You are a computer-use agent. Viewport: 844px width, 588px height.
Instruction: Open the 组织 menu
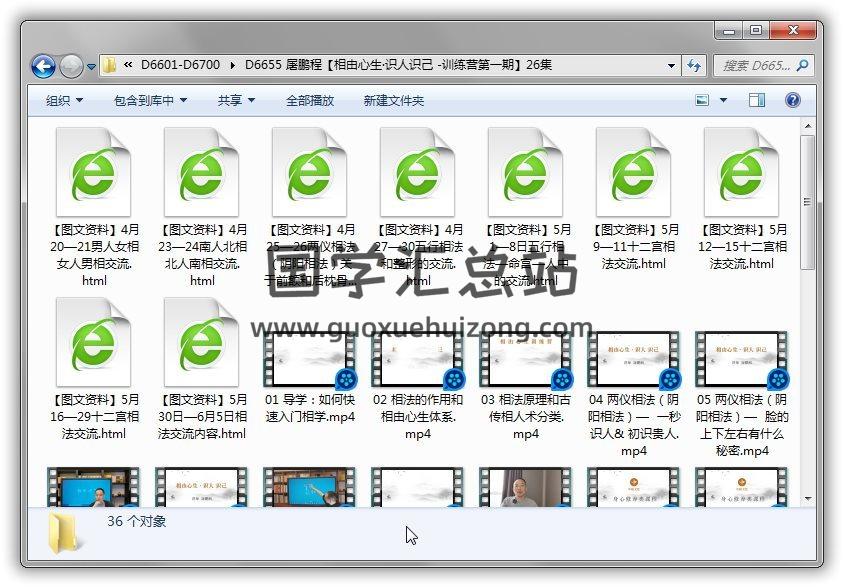(x=64, y=100)
